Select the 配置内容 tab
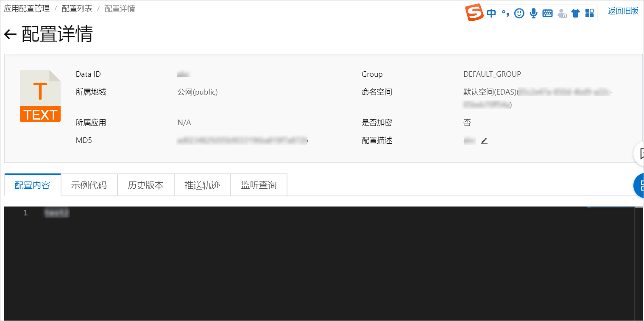 [x=33, y=185]
